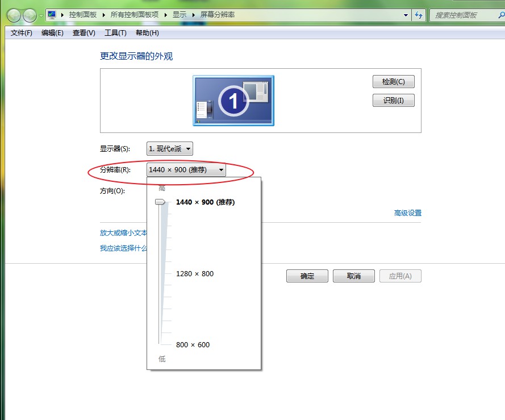505x420 pixels.
Task: Open the 我应该选择什么 help link
Action: (x=123, y=248)
